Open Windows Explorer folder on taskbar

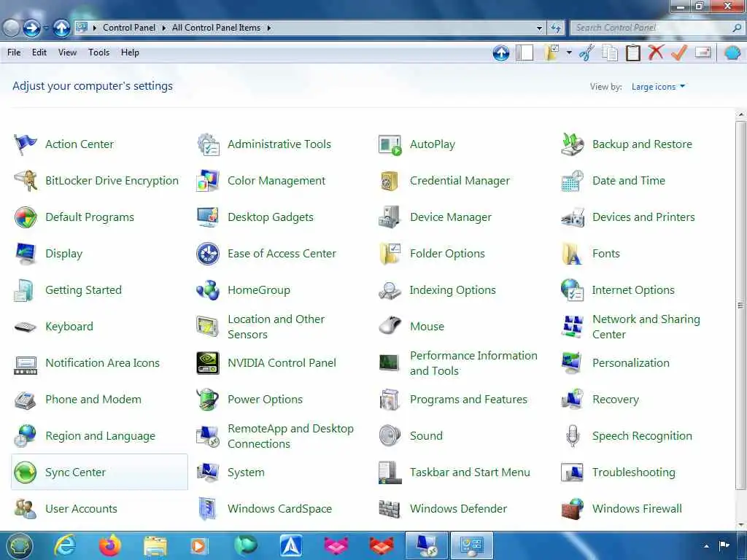[155, 545]
